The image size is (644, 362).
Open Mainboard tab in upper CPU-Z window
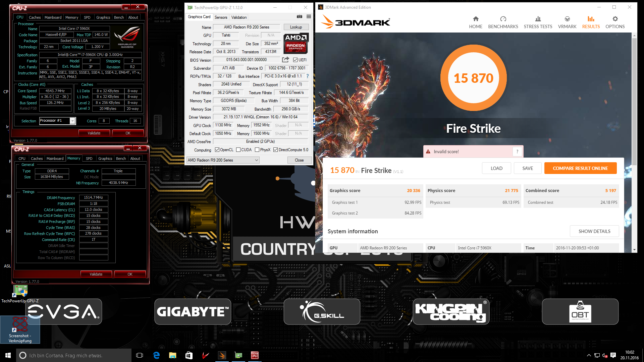click(53, 17)
